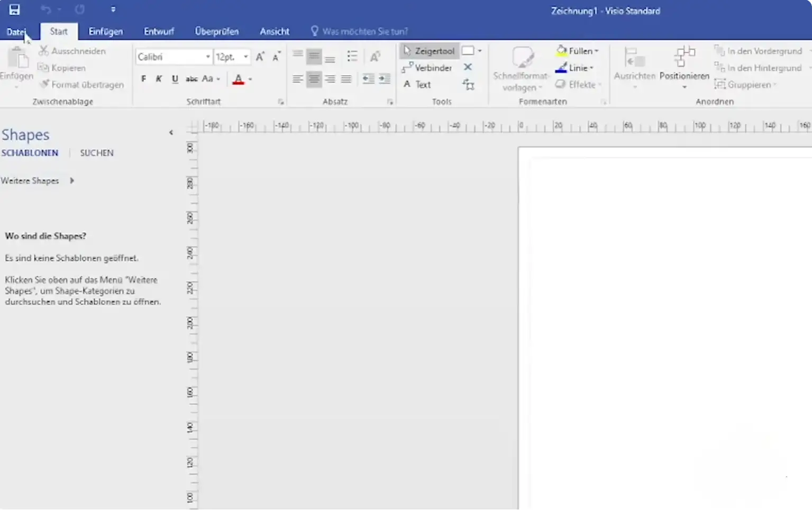This screenshot has width=812, height=510.
Task: Switch to the SUCHEN tab in Shapes
Action: 96,153
